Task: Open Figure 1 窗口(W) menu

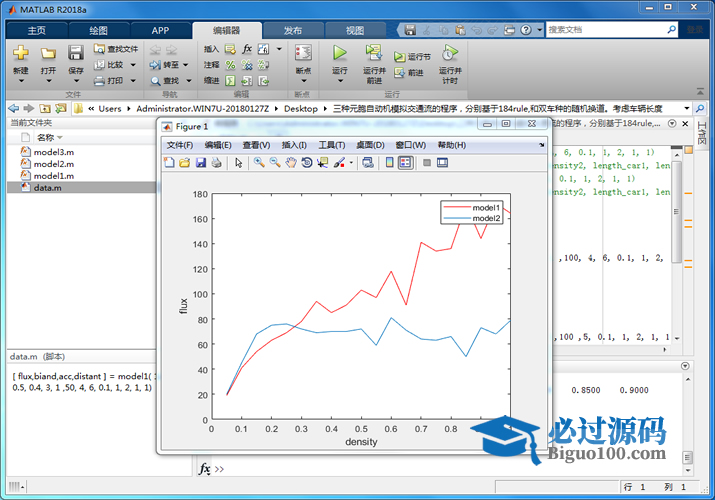Action: [x=411, y=145]
